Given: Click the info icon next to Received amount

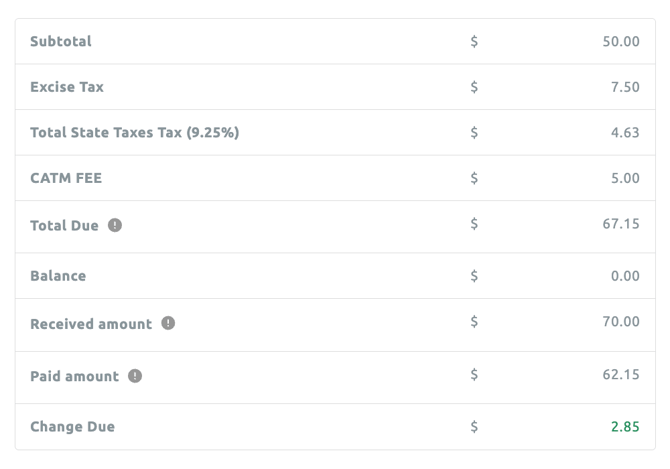Looking at the screenshot, I should pos(168,324).
